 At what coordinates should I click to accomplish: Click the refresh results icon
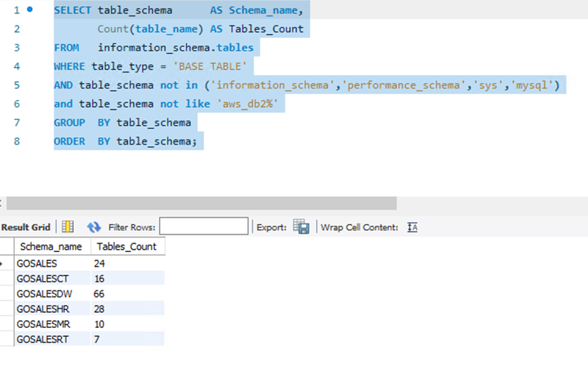[94, 227]
